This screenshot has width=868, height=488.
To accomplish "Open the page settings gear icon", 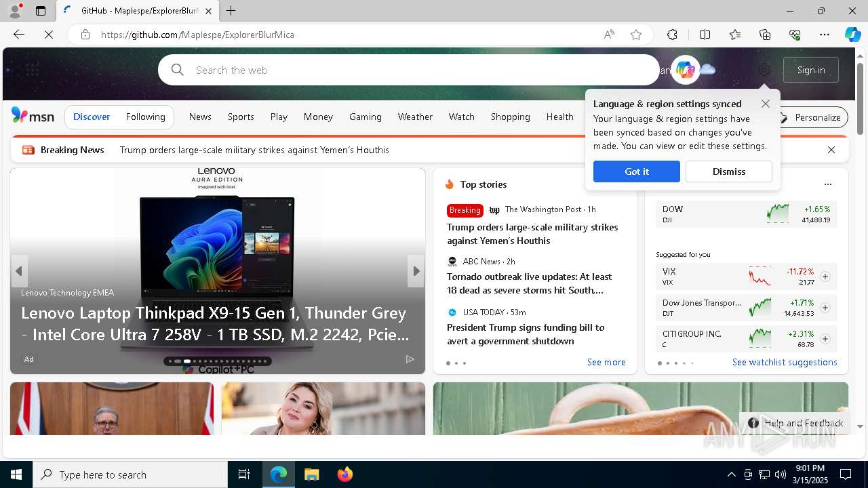I will [764, 70].
